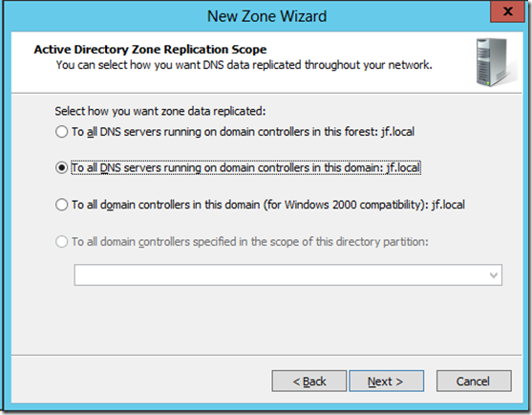Image resolution: width=532 pixels, height=415 pixels.
Task: Click the greyed-out directory partition option text
Action: (x=250, y=242)
